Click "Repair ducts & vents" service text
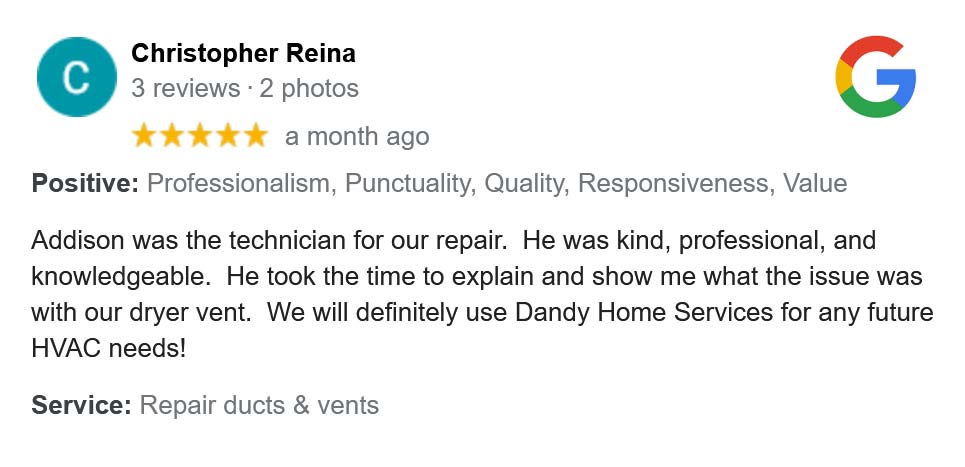This screenshot has width=965, height=467. pyautogui.click(x=259, y=405)
